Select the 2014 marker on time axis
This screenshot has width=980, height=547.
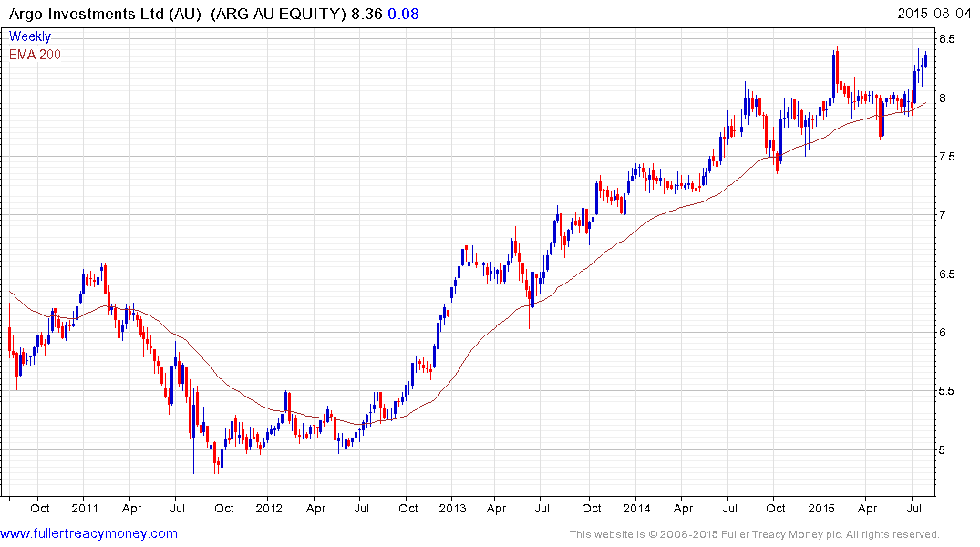coord(638,508)
